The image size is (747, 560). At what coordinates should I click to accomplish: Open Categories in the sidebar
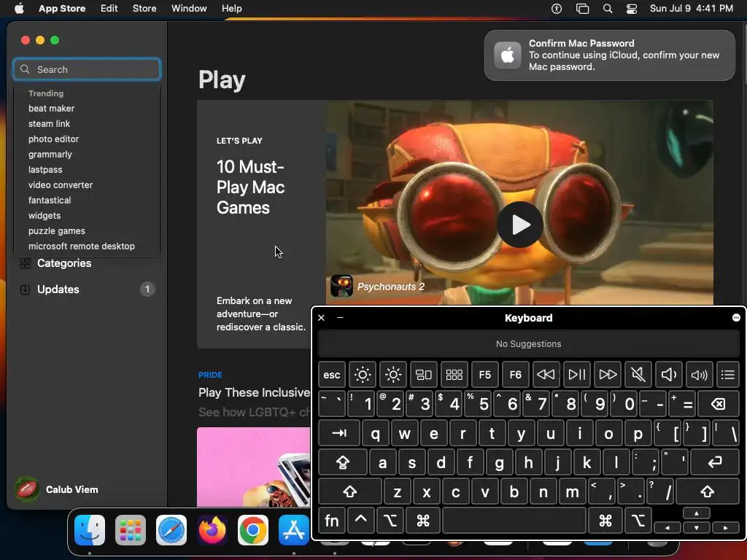(87, 263)
